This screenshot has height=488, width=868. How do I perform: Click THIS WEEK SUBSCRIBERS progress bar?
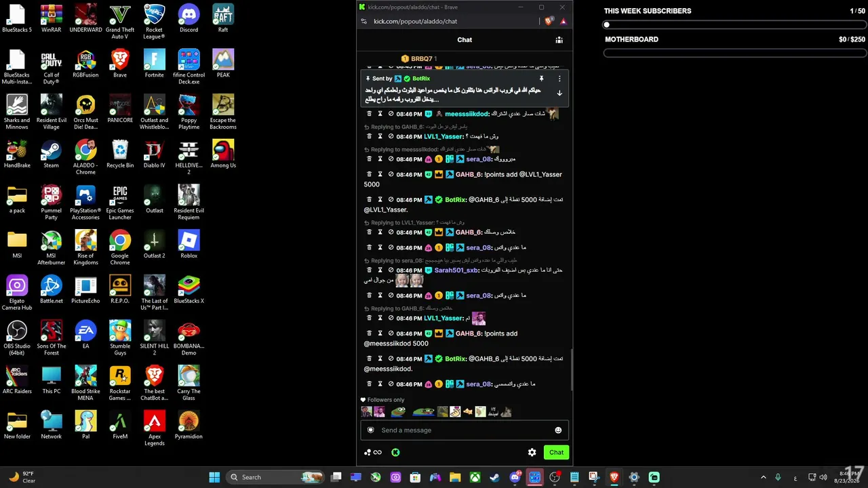point(734,25)
